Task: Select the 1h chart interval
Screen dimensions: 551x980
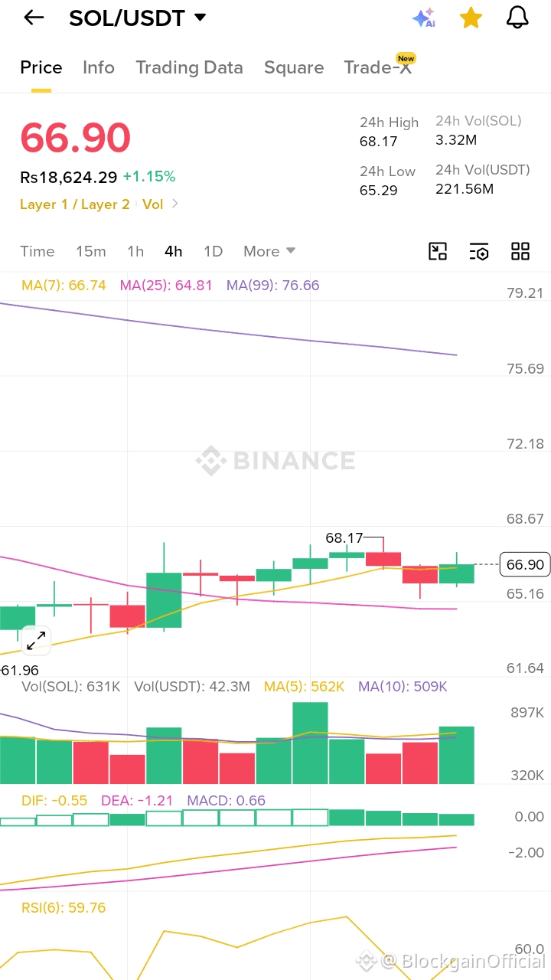Action: click(x=135, y=251)
